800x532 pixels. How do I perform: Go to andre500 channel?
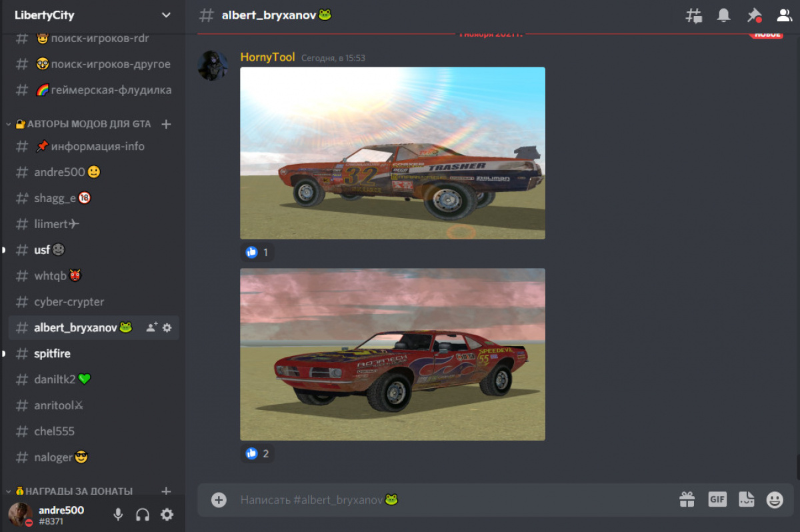[x=93, y=172]
